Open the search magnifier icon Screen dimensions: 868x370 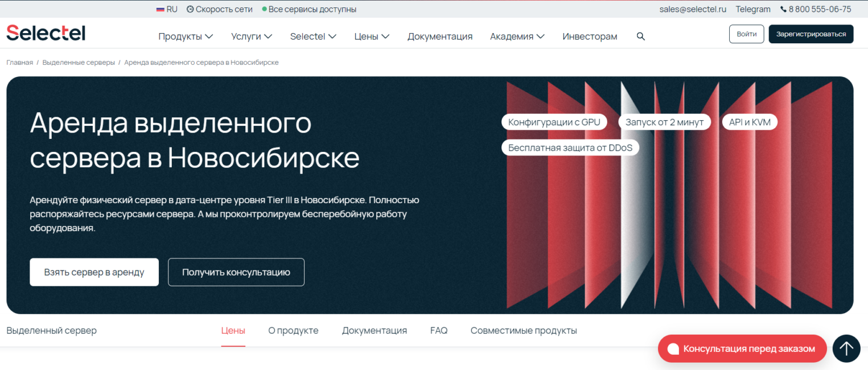(x=640, y=36)
